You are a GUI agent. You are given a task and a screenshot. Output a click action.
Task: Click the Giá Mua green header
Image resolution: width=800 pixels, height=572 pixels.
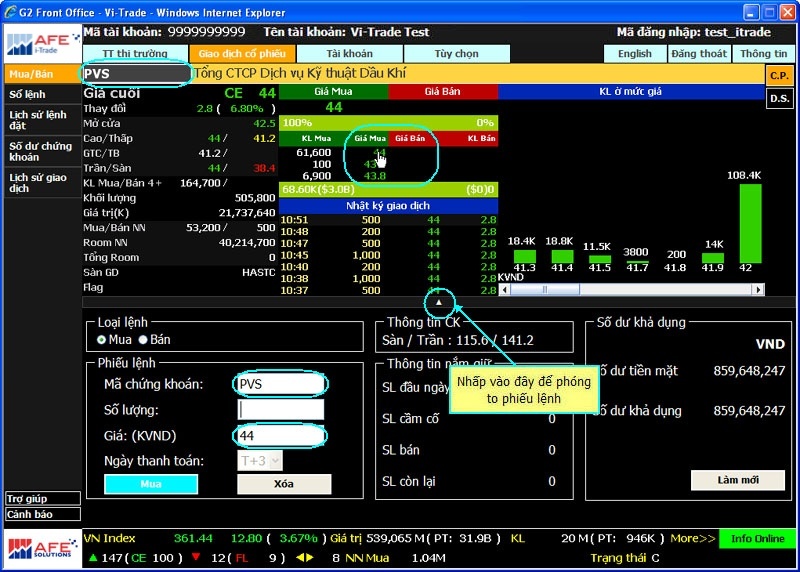click(x=333, y=92)
